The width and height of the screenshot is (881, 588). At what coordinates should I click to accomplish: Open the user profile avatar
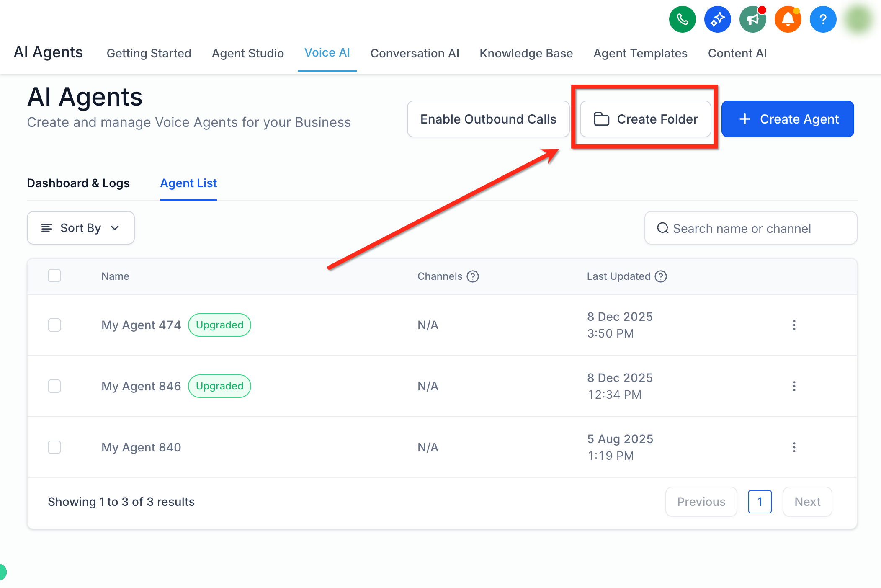pyautogui.click(x=858, y=19)
